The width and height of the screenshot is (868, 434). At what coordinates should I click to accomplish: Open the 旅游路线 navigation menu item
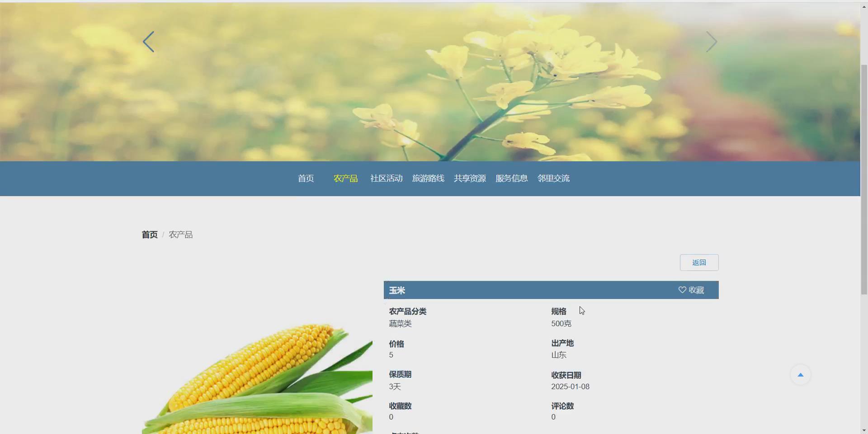428,178
